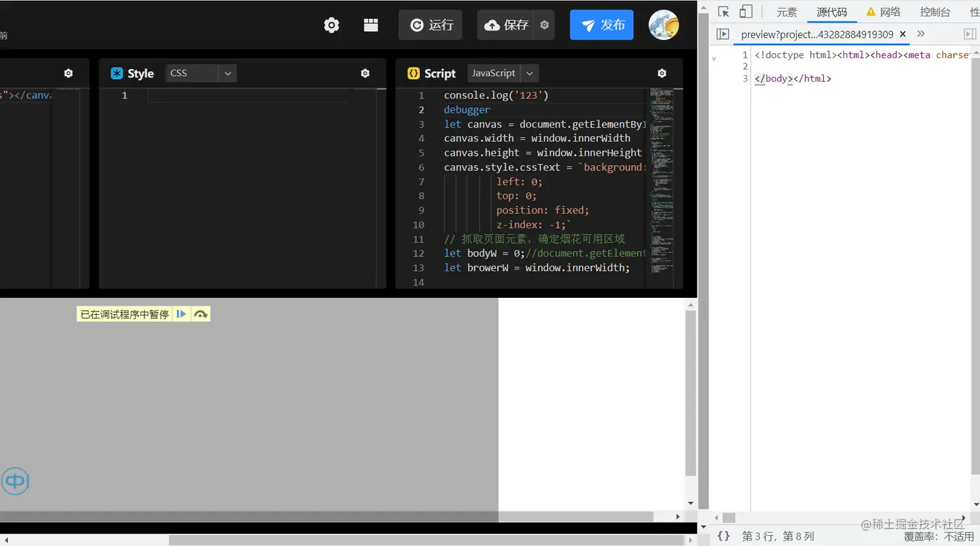Open the Script panel settings gear

click(x=662, y=73)
